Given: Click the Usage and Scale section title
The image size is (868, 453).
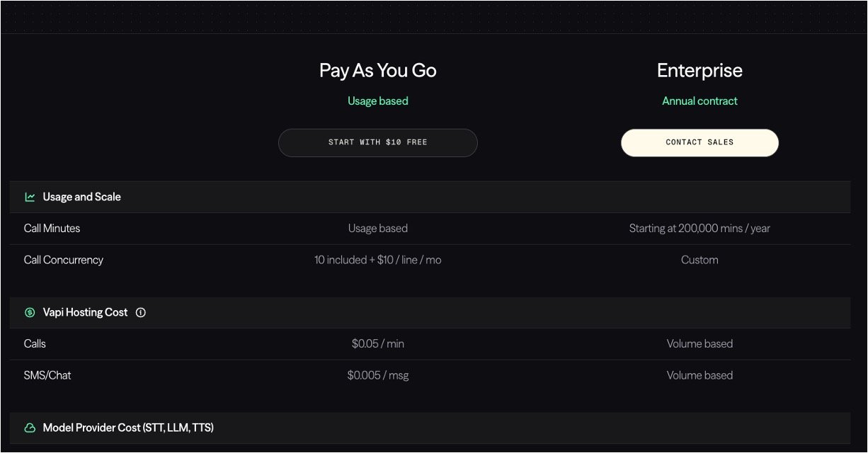Looking at the screenshot, I should [81, 197].
